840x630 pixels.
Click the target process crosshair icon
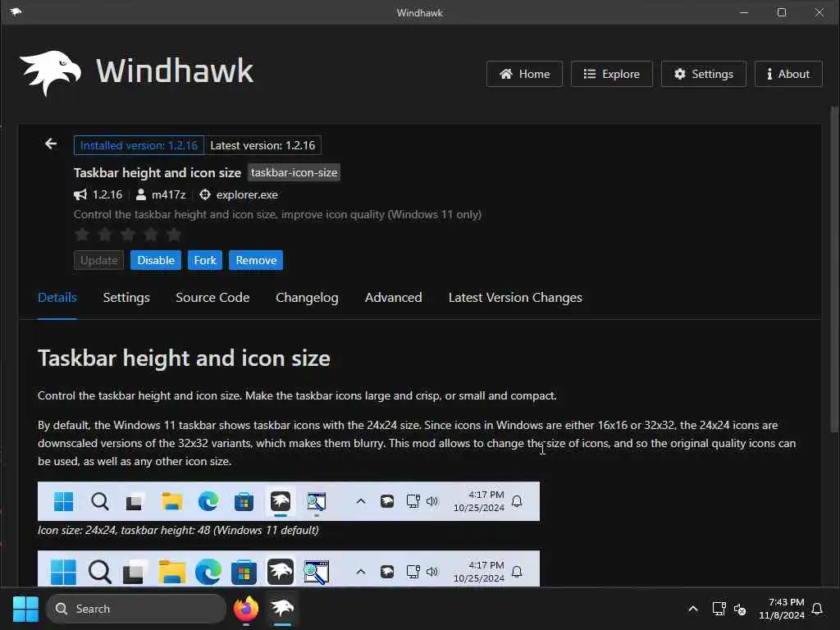204,194
